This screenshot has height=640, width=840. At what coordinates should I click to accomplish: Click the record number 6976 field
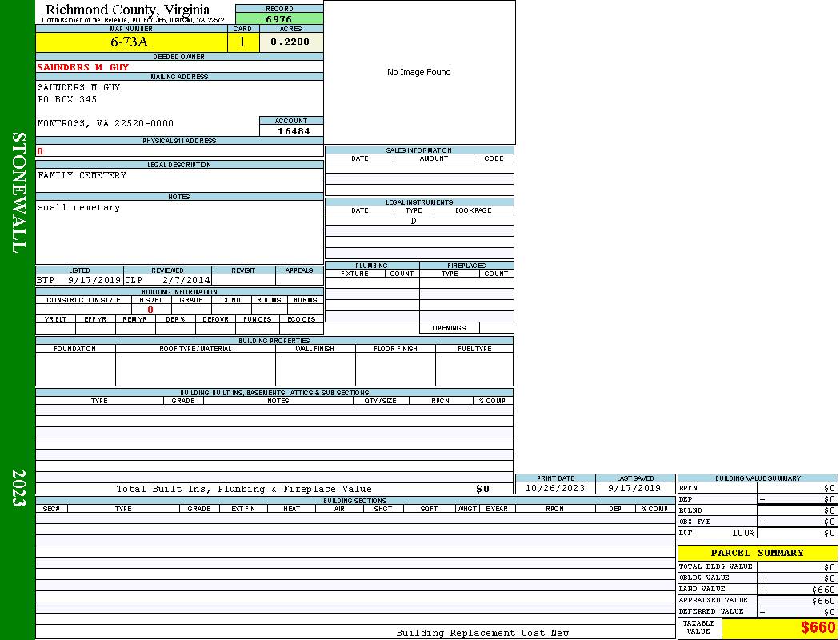click(x=279, y=19)
